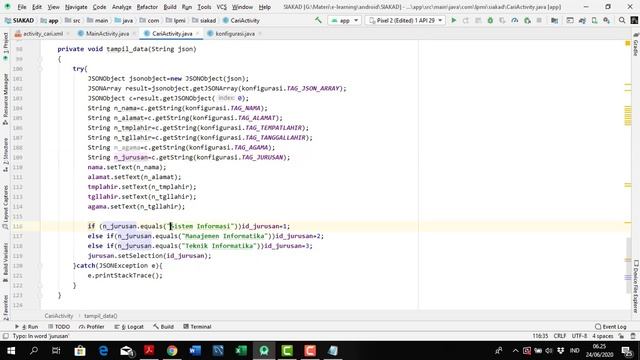640x360 pixels.
Task: Click the java breadcrumb folder
Action: [124, 20]
